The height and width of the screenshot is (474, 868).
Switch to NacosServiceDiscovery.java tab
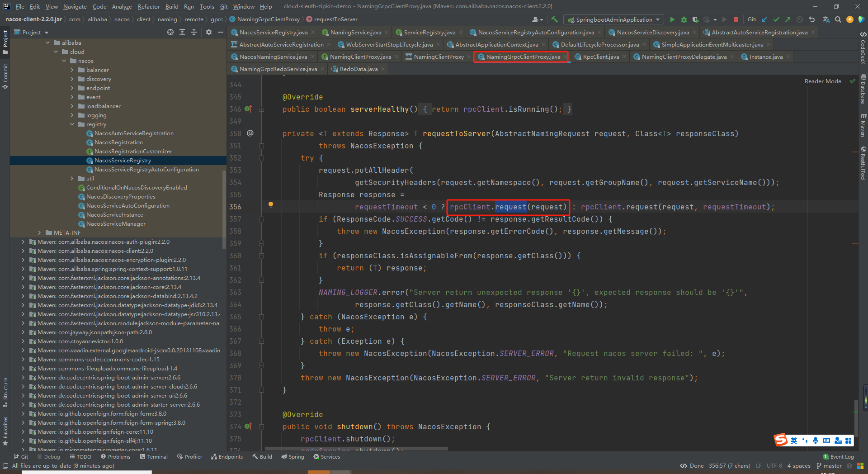tap(652, 32)
